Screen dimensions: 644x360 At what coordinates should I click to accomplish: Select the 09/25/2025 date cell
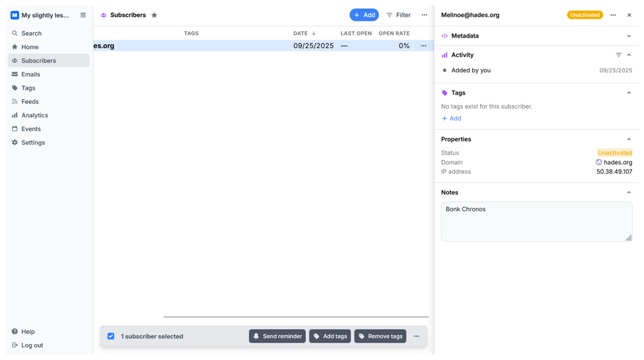313,46
